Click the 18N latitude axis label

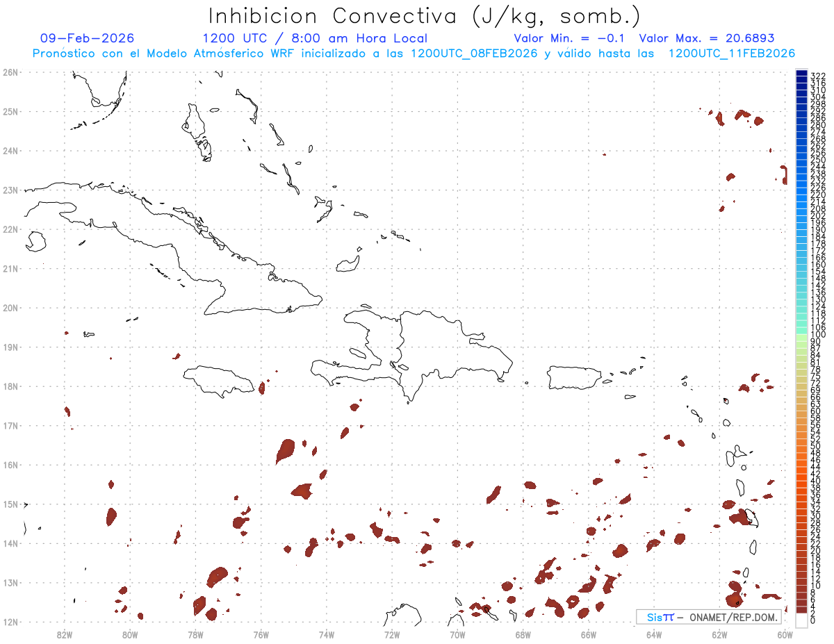pos(10,386)
